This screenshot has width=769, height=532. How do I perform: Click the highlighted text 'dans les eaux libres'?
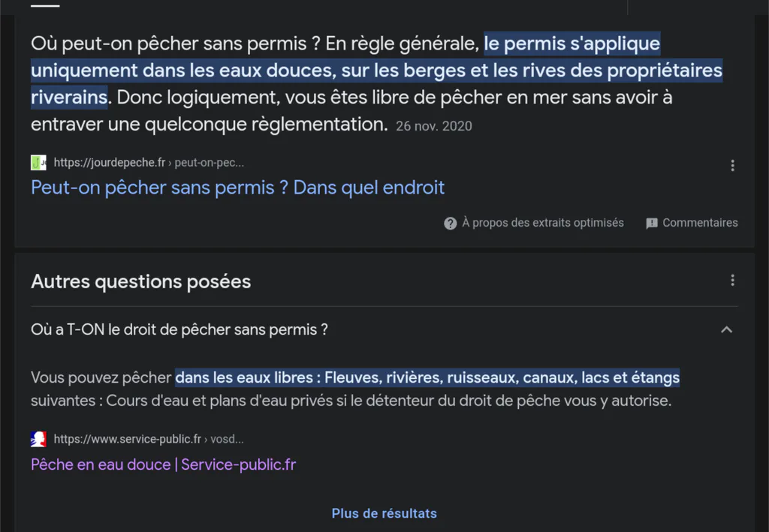click(x=244, y=377)
